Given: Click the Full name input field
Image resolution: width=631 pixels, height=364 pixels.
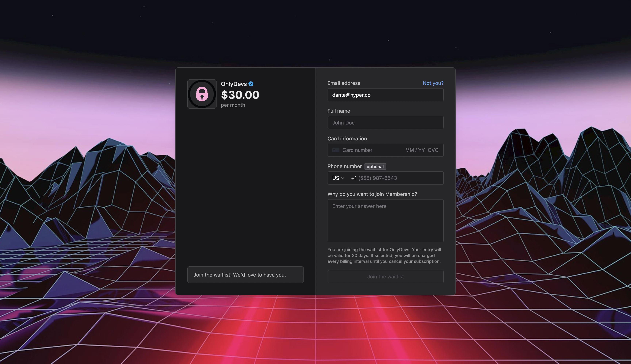Looking at the screenshot, I should (x=385, y=123).
